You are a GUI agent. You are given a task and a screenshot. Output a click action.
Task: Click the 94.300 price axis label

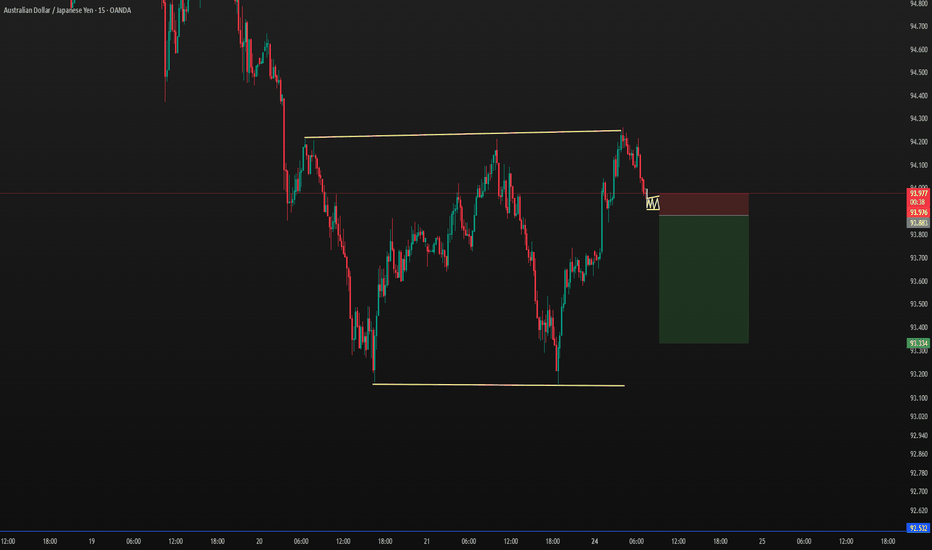tap(918, 119)
